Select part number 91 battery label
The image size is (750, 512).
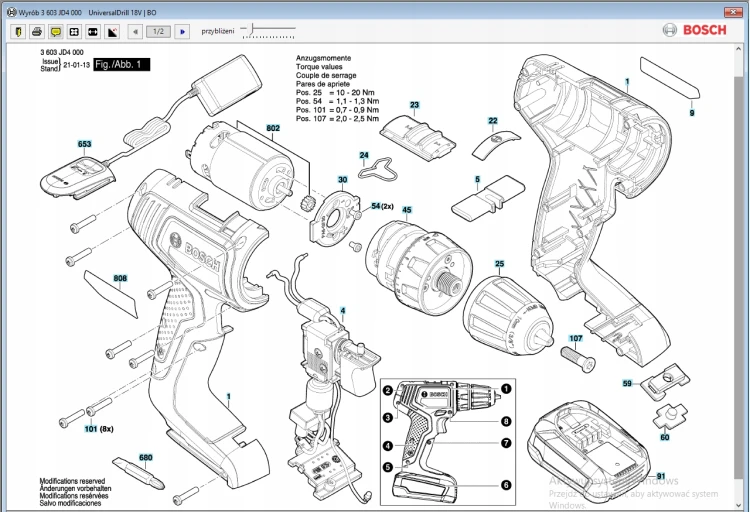pyautogui.click(x=661, y=477)
